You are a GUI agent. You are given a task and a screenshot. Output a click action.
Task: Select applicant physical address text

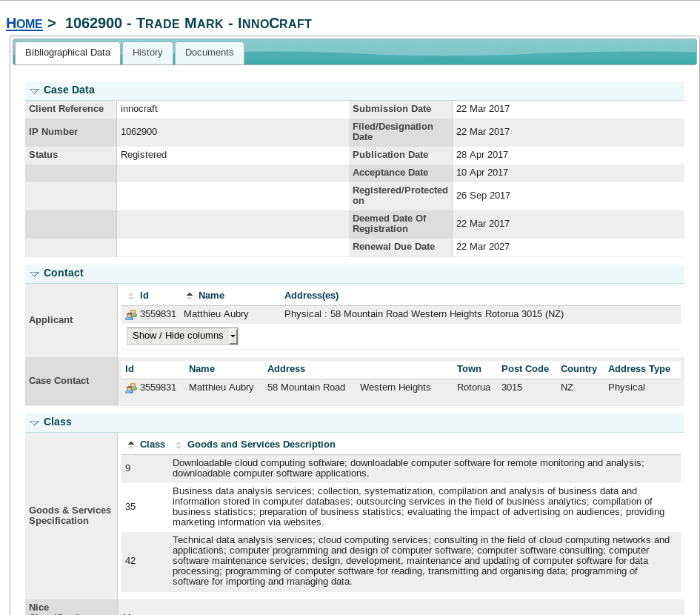point(424,314)
